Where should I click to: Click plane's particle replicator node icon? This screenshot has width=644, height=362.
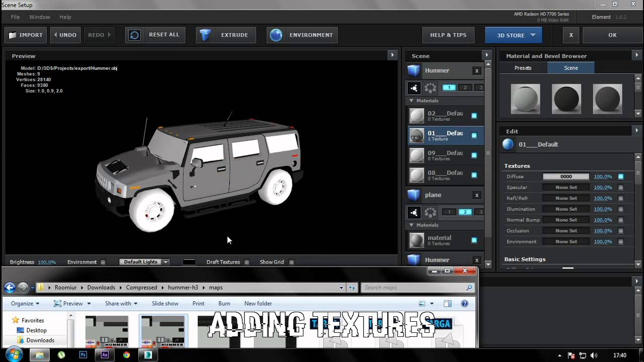point(414,212)
